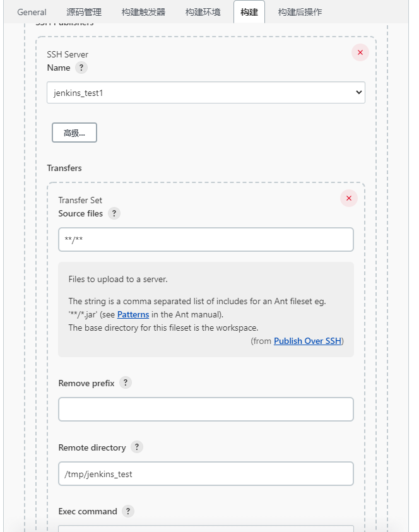Click the Remove prefix text field
The height and width of the screenshot is (532, 419).
206,409
